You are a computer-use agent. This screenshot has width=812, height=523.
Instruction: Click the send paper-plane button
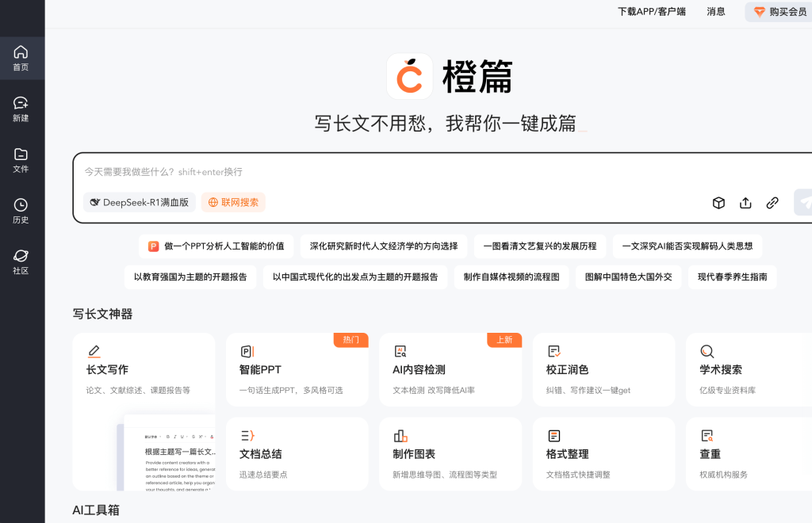point(803,202)
